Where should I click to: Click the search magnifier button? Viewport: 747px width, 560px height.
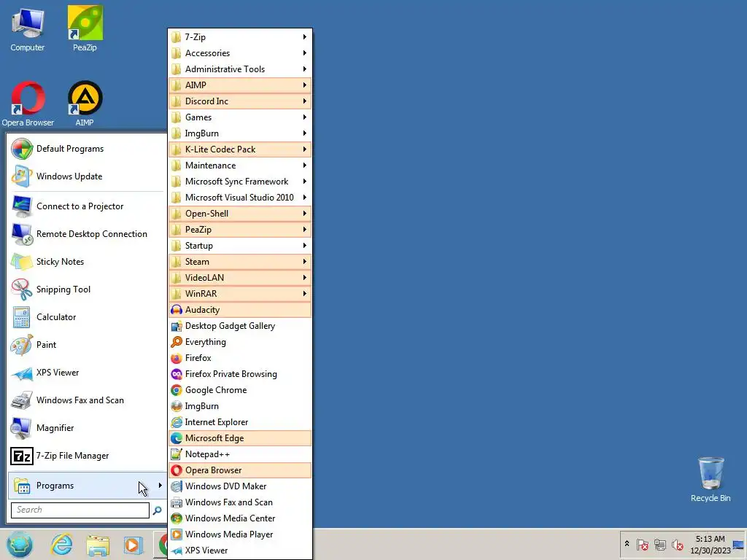(x=158, y=510)
